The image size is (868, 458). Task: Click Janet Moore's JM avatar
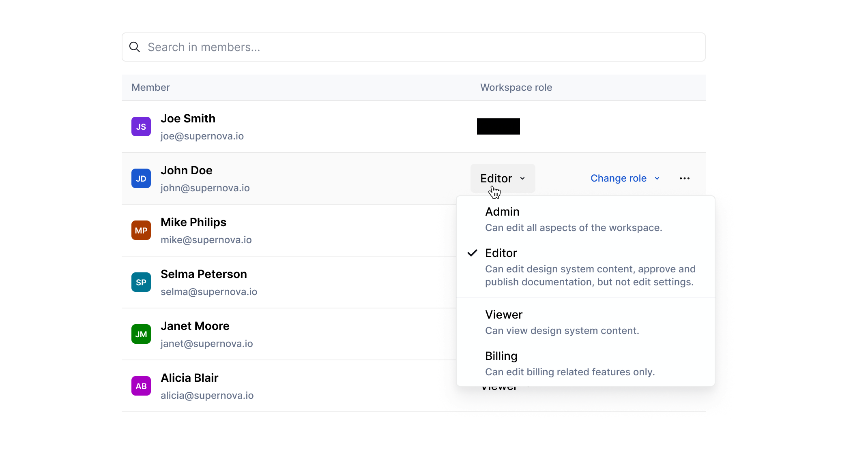141,334
